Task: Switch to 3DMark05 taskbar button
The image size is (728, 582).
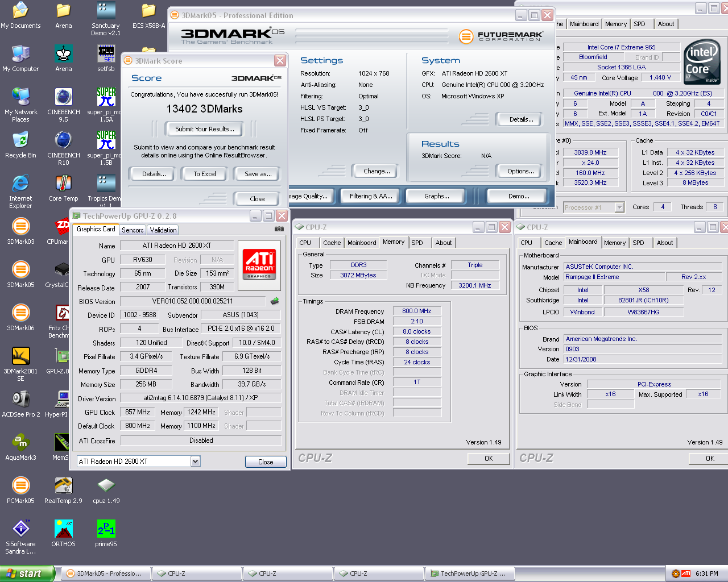Action: [106, 573]
